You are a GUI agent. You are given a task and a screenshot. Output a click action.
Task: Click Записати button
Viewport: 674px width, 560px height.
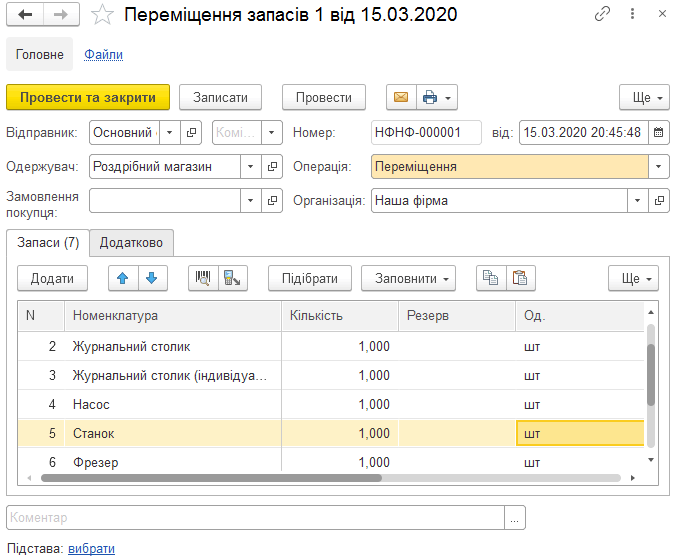point(220,98)
